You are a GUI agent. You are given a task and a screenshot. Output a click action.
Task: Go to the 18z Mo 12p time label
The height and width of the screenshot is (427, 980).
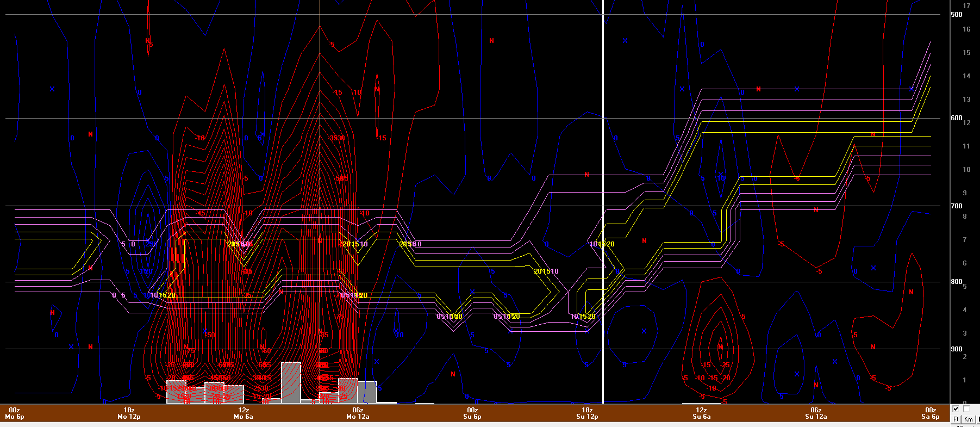pos(129,413)
